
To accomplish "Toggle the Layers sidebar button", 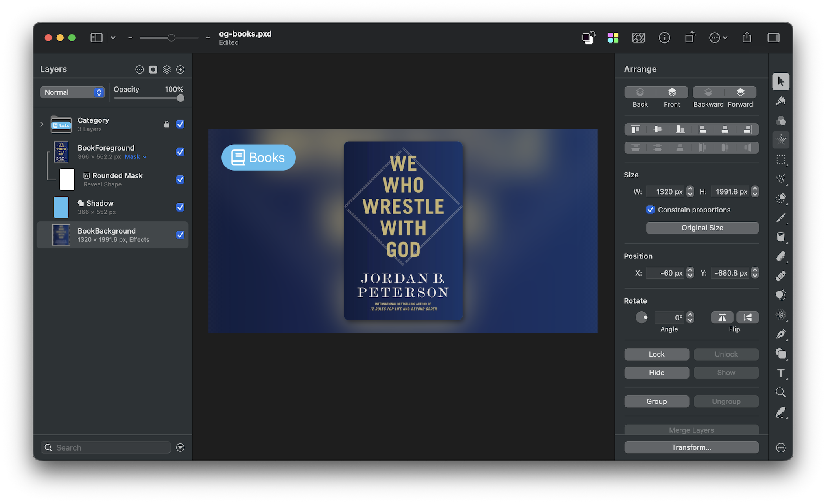I will click(96, 38).
